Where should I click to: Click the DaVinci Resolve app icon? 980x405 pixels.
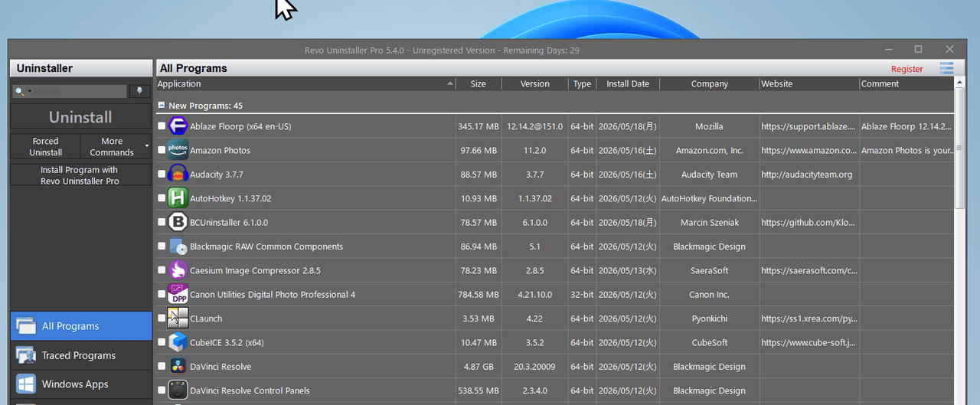point(178,367)
